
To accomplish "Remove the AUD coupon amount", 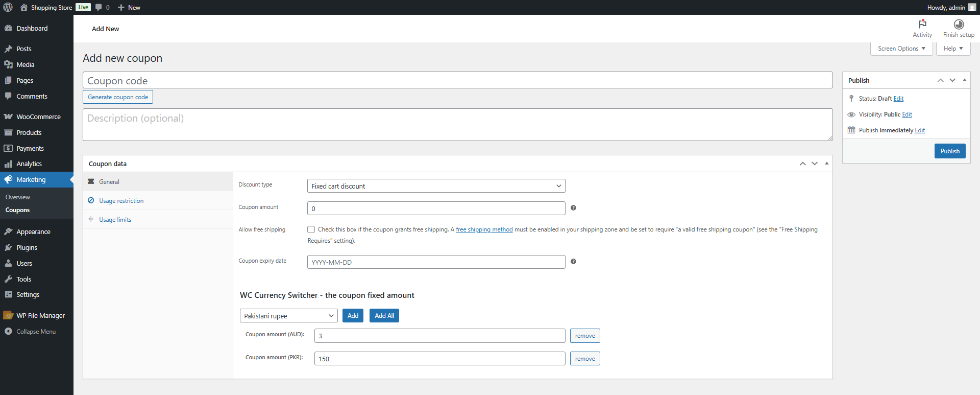I will (x=585, y=336).
